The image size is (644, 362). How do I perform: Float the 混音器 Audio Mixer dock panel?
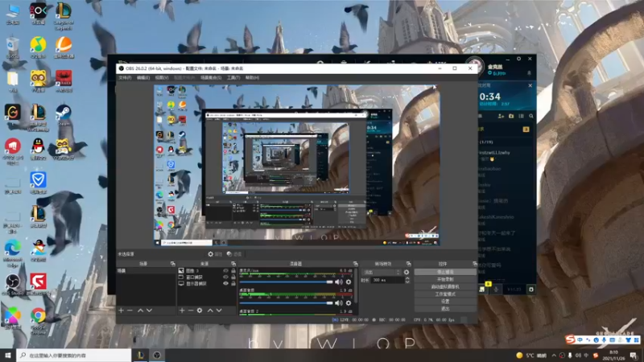click(355, 264)
